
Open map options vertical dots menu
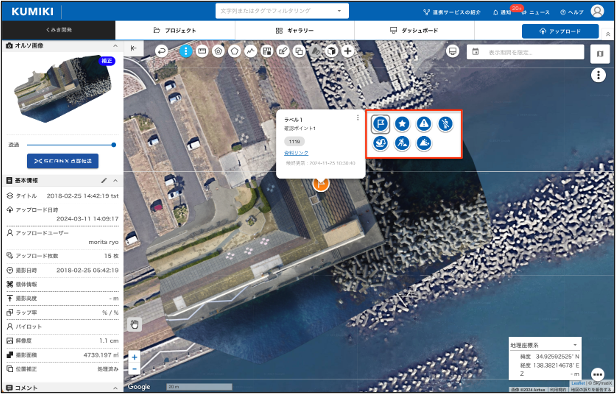598,75
